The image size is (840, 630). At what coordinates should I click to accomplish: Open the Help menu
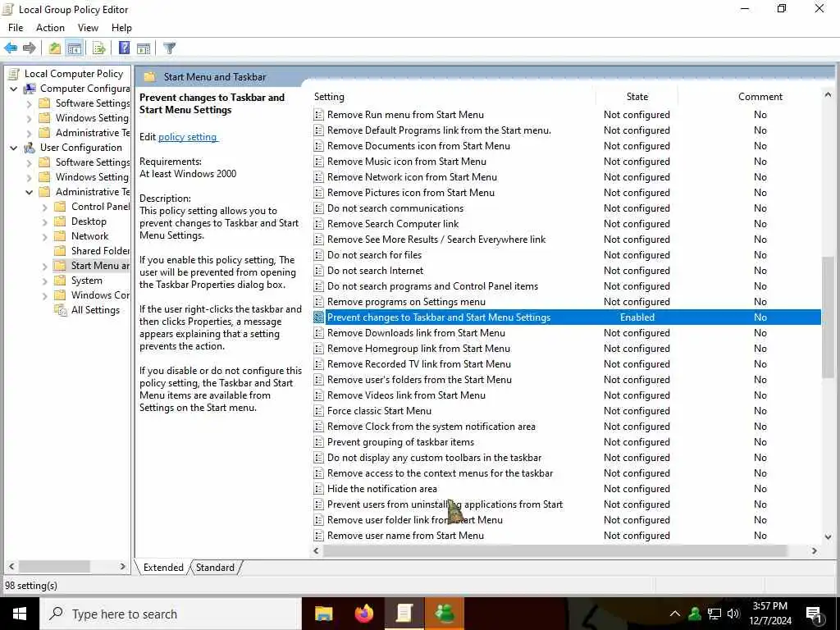(x=121, y=28)
